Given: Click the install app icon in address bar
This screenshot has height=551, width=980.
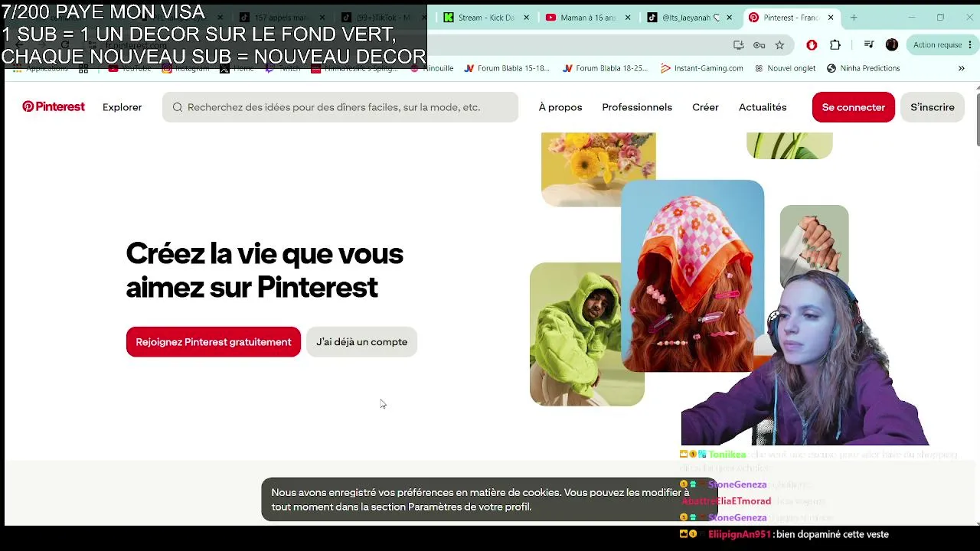Looking at the screenshot, I should pos(739,45).
